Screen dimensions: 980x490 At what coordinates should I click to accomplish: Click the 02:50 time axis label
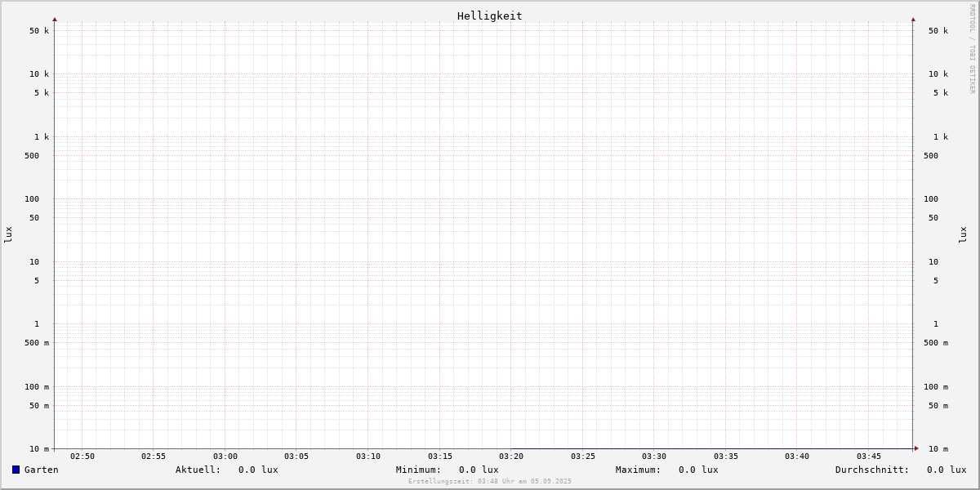point(82,457)
